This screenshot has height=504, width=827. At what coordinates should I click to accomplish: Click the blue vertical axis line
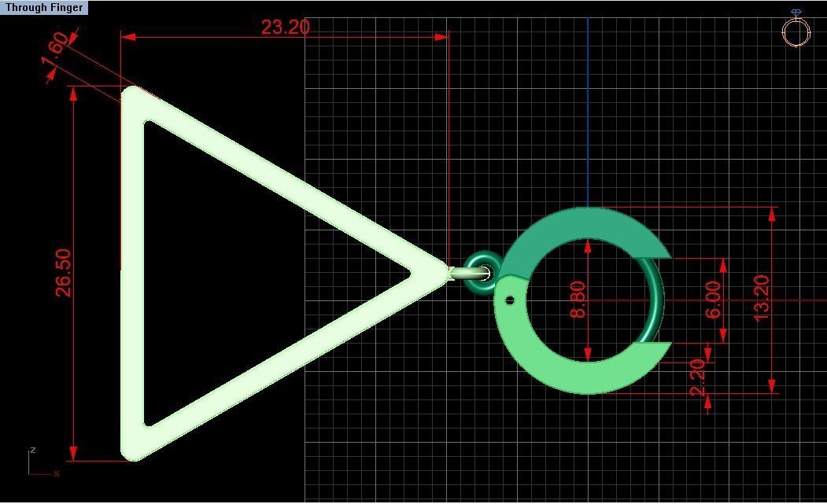click(588, 112)
